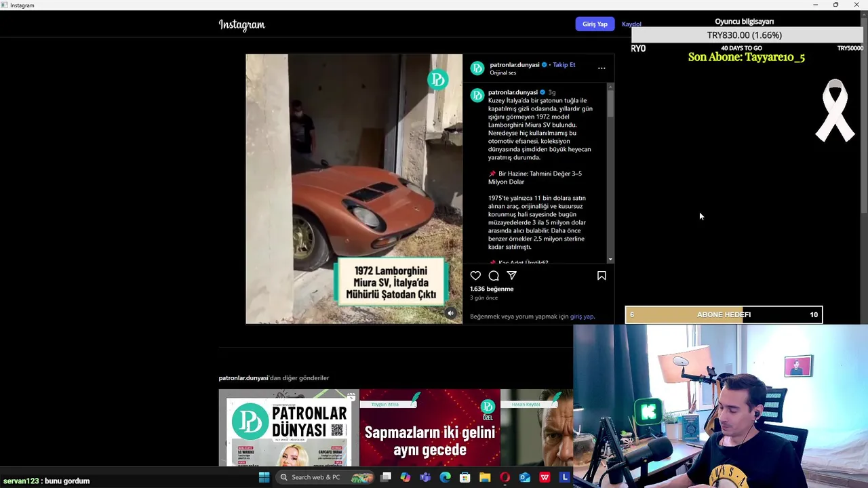The image size is (868, 488).
Task: Click the ABONE HEDEFİ progress bar
Action: click(724, 314)
